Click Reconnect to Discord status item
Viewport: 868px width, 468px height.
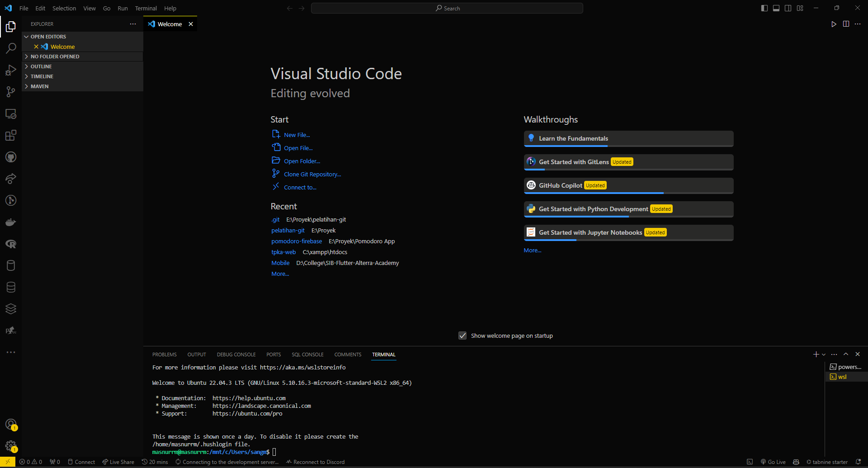[315, 462]
